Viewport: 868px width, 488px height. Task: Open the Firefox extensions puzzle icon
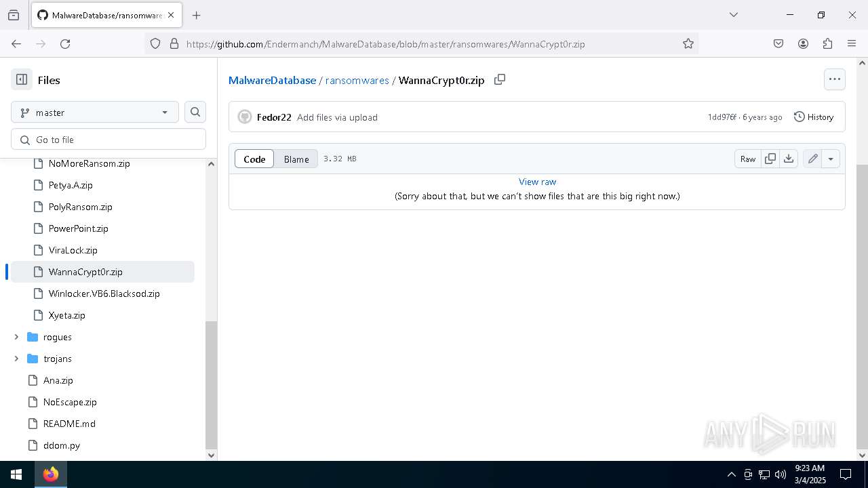827,43
